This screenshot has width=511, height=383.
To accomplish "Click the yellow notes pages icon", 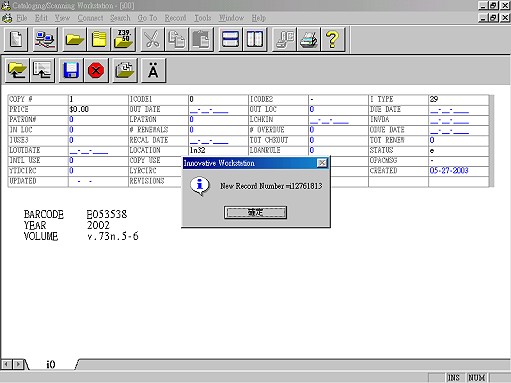I will 99,39.
